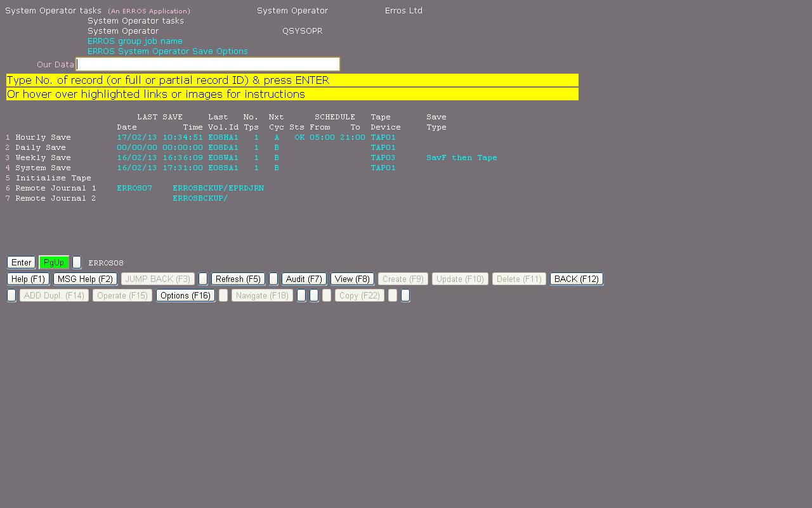Choose the System Save record

point(43,168)
